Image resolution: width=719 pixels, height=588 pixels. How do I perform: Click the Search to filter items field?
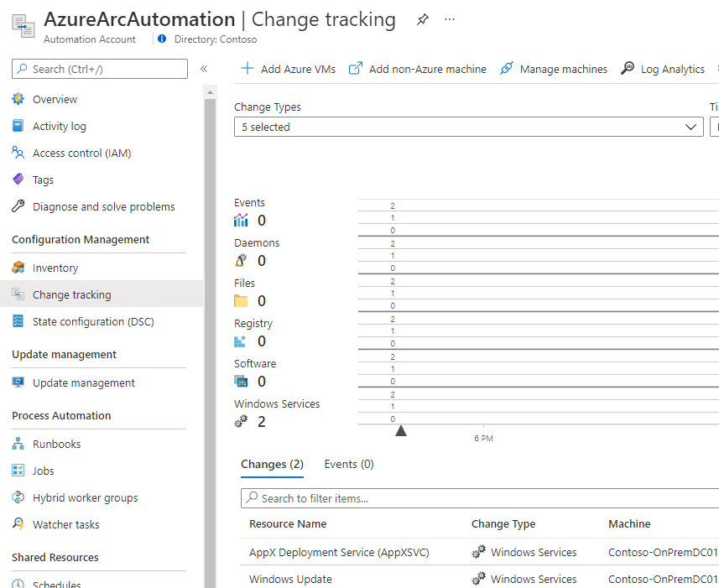pos(478,498)
